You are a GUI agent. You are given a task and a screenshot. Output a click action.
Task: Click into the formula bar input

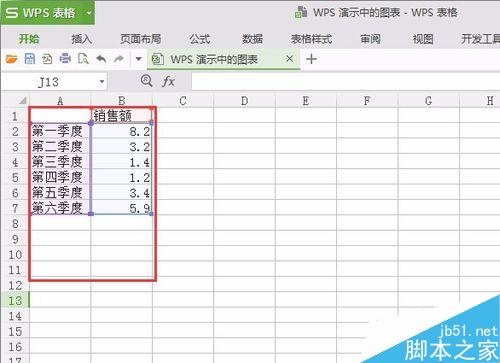[x=345, y=81]
